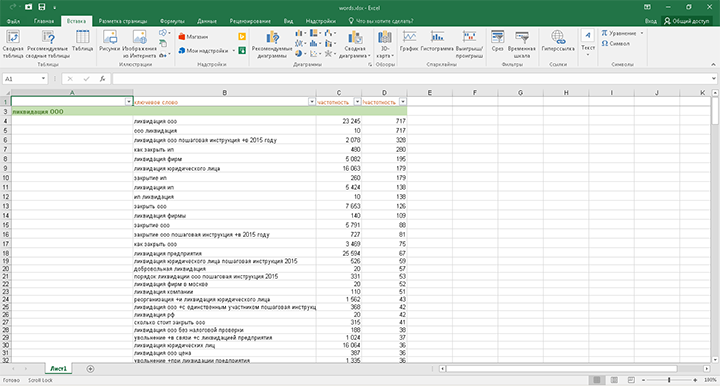Insert a statistic histogram chart
The height and width of the screenshot is (386, 720).
pyautogui.click(x=315, y=44)
